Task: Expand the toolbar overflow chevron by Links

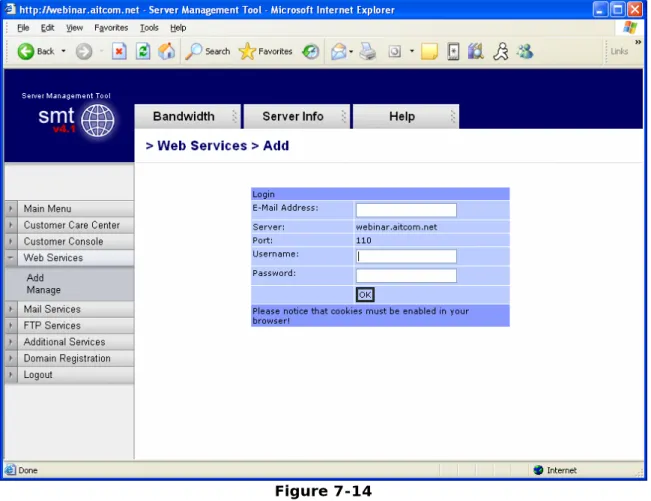Action: 638,42
